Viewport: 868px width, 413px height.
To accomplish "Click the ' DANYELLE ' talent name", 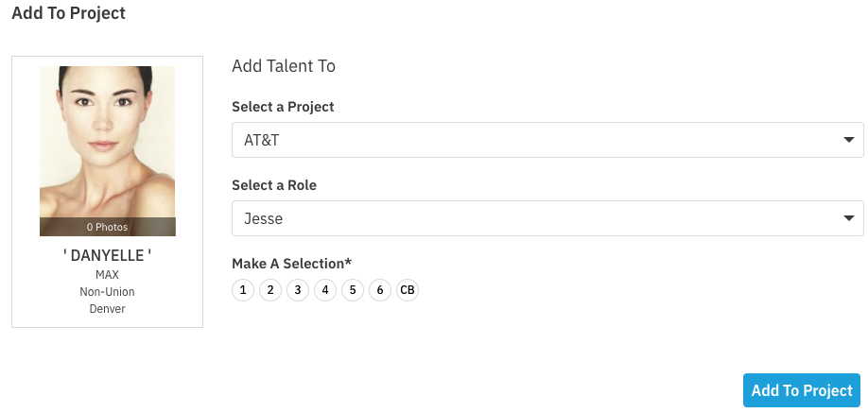I will point(107,255).
